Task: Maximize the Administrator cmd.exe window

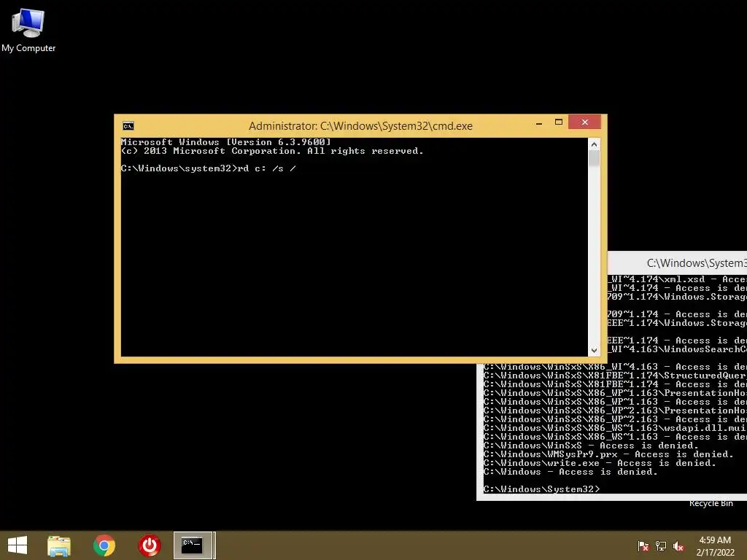Action: (x=558, y=122)
